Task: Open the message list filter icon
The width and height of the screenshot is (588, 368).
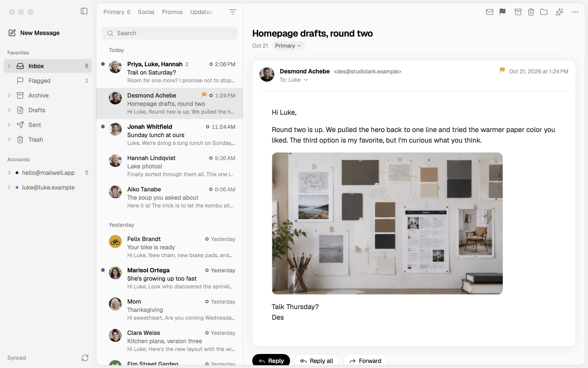Action: pyautogui.click(x=233, y=12)
